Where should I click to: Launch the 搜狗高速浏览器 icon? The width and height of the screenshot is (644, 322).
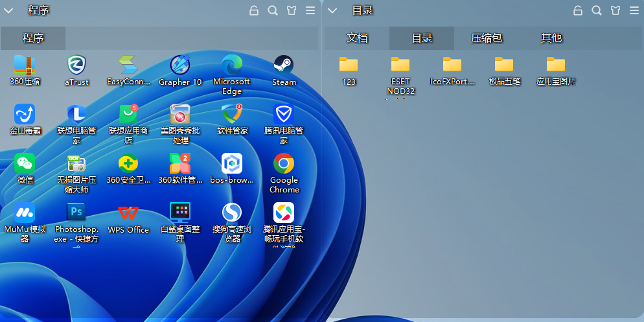point(232,213)
